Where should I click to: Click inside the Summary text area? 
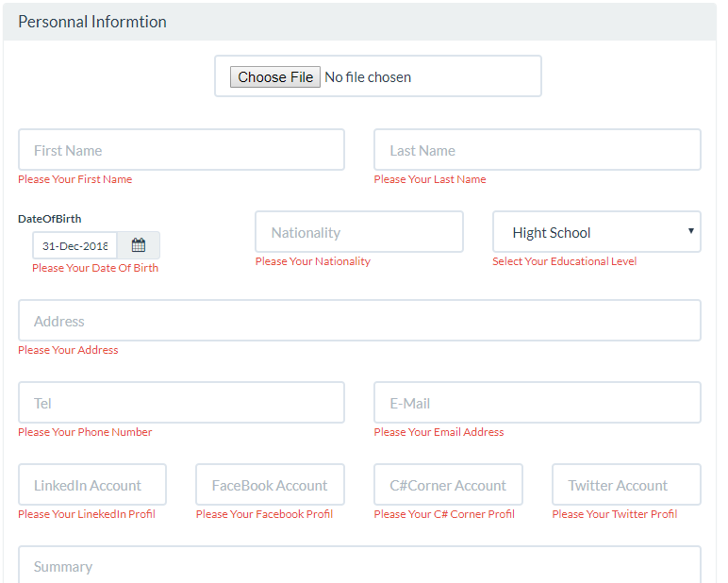point(359,564)
